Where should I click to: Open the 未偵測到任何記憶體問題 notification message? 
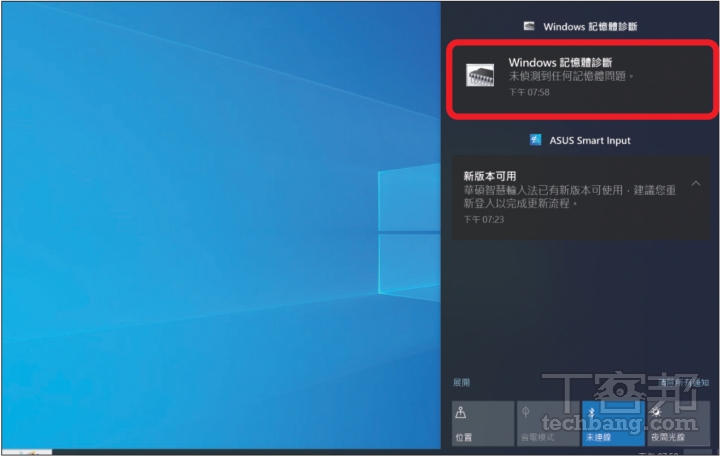(572, 76)
